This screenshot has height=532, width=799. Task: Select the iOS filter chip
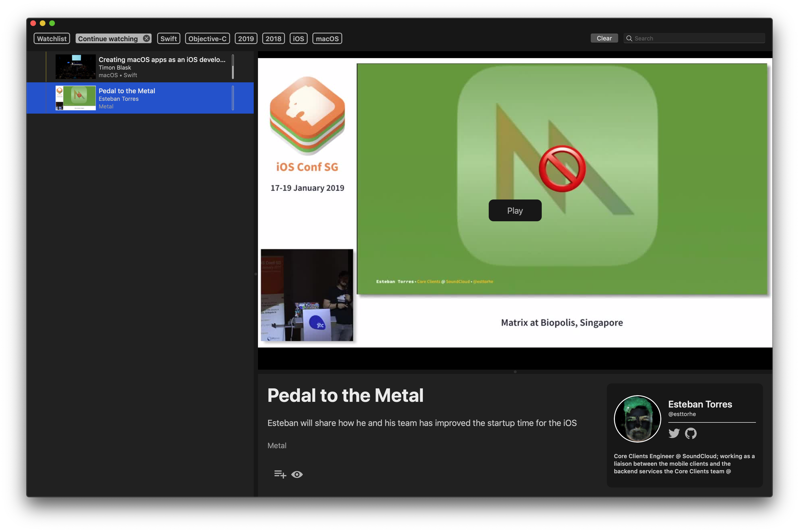pos(298,38)
